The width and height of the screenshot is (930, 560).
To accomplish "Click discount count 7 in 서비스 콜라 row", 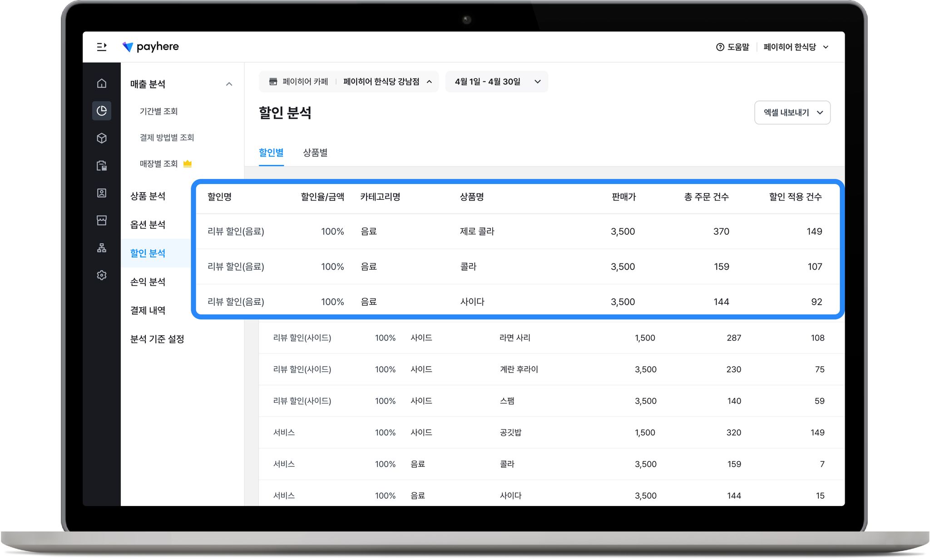I will 822,464.
